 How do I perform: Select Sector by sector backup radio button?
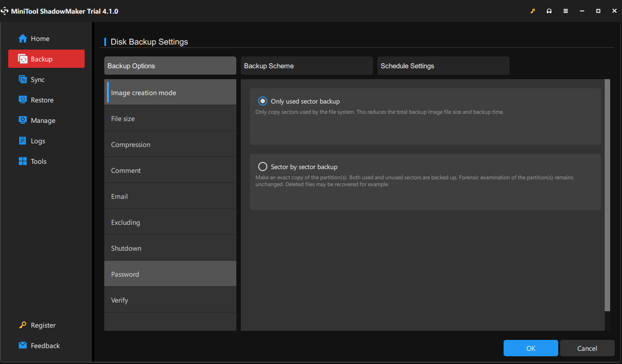[x=263, y=167]
